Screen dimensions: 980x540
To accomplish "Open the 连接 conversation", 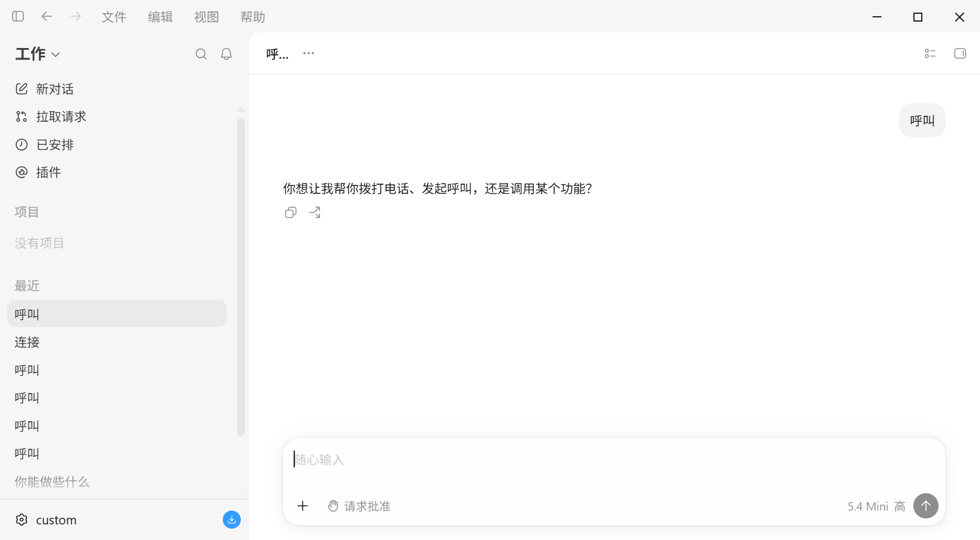I will (x=117, y=342).
